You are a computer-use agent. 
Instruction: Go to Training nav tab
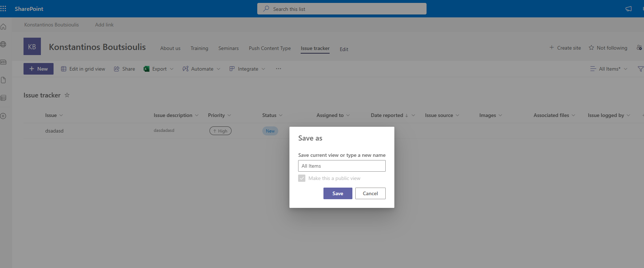coord(199,48)
